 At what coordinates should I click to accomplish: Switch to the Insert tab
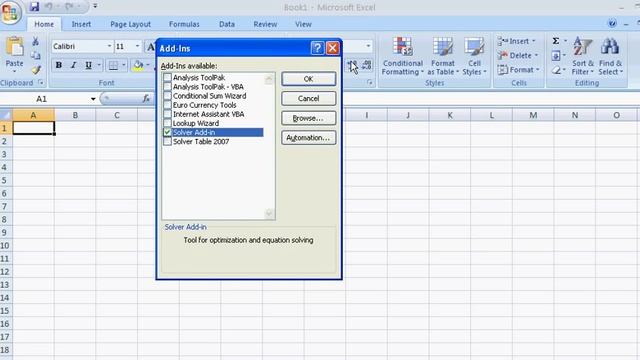[81, 24]
